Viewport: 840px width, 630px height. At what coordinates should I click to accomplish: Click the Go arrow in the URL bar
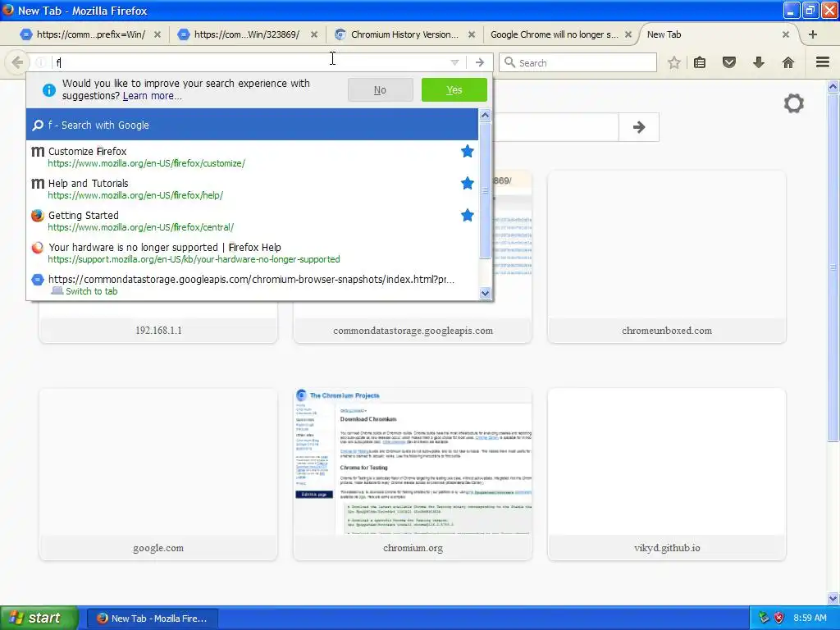click(x=479, y=62)
